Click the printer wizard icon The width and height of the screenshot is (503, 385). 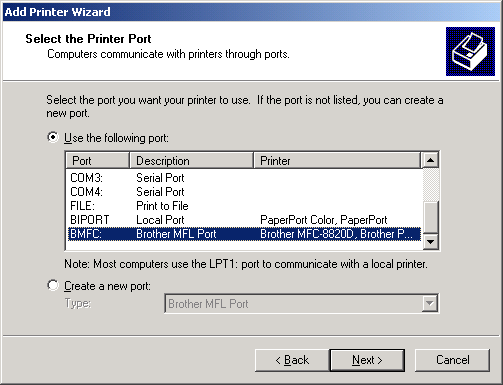pyautogui.click(x=470, y=51)
